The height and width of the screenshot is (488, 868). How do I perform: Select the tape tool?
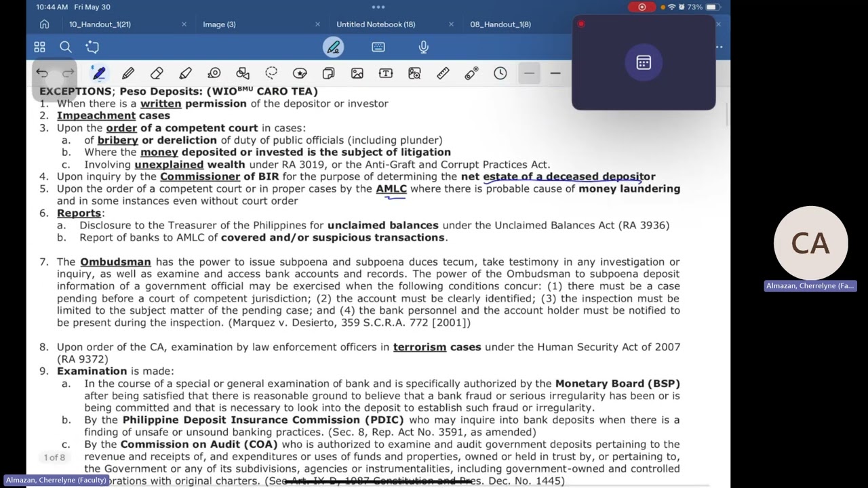[214, 73]
